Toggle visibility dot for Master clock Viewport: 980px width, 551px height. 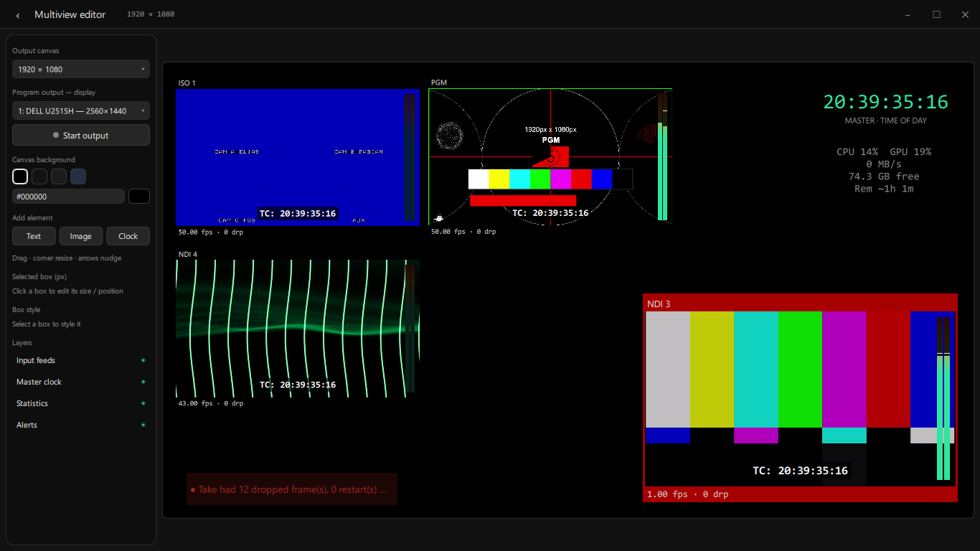[x=143, y=382]
